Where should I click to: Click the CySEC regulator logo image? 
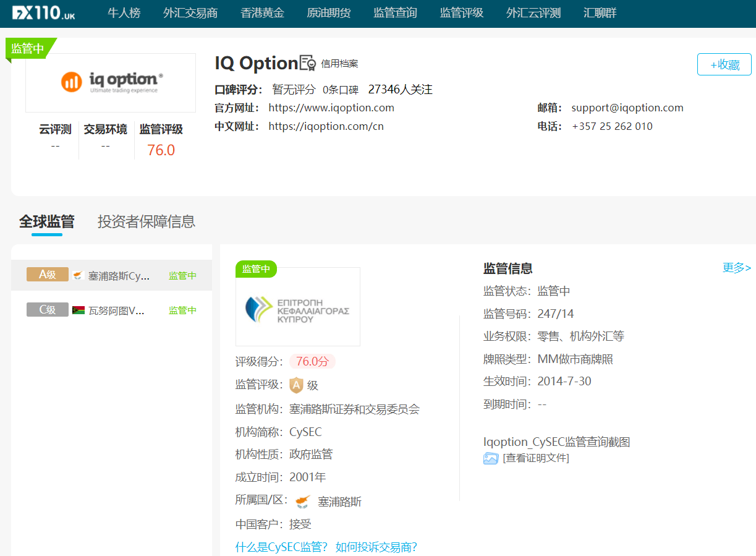coord(297,307)
